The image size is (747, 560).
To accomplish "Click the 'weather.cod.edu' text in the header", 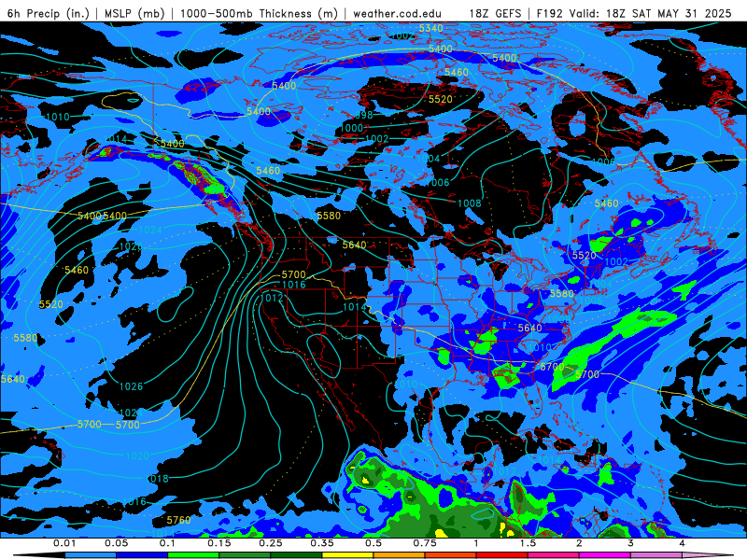I will click(397, 13).
